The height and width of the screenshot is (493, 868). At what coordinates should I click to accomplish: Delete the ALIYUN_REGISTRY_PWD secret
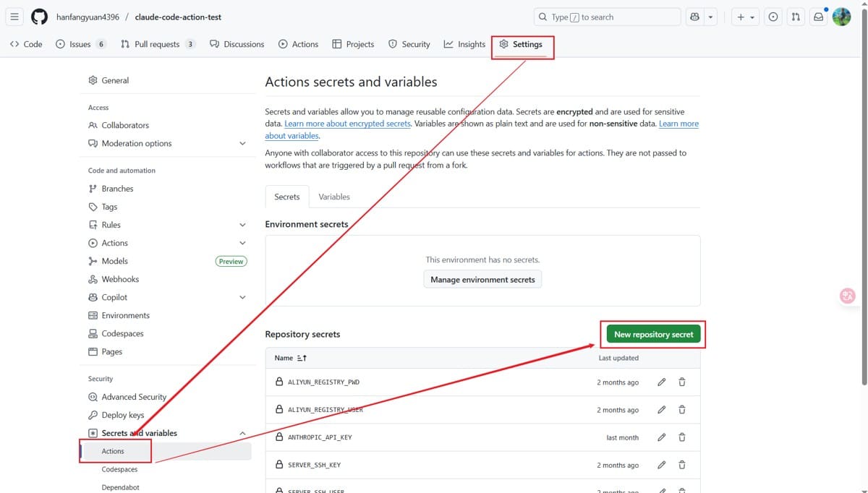coord(682,382)
